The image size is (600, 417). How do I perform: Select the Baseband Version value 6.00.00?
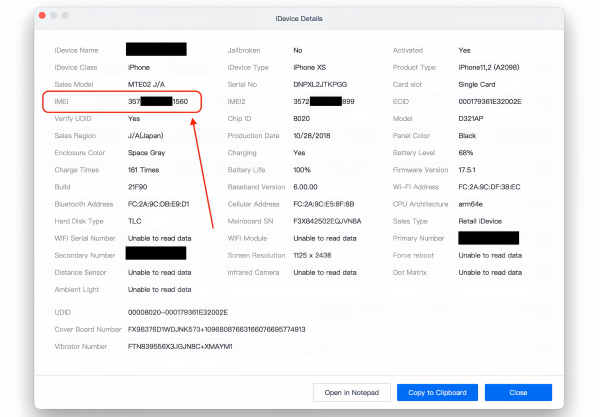click(305, 187)
